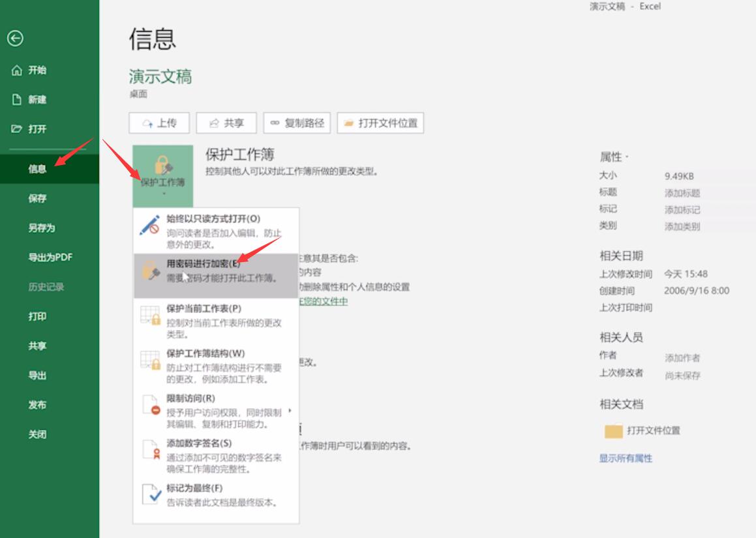Click the 显示所有属性 link
Screen dimensions: 756x538
coord(626,458)
